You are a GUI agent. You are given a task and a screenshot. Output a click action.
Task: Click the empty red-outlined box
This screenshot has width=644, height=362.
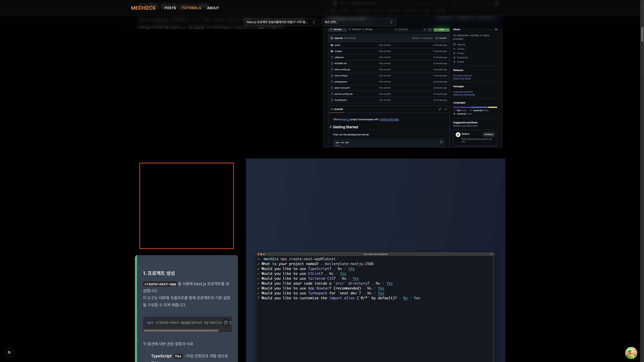(x=187, y=206)
